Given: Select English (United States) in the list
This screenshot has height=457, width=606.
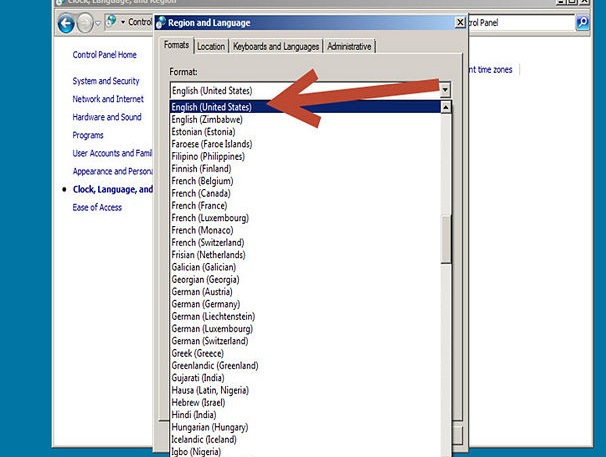Looking at the screenshot, I should point(305,107).
